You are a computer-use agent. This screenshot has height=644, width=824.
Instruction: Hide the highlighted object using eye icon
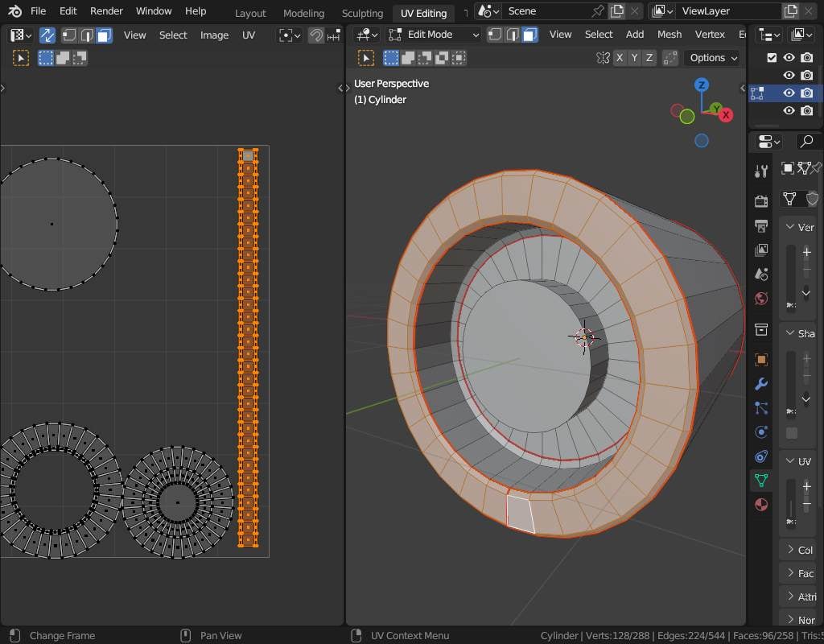pyautogui.click(x=789, y=93)
